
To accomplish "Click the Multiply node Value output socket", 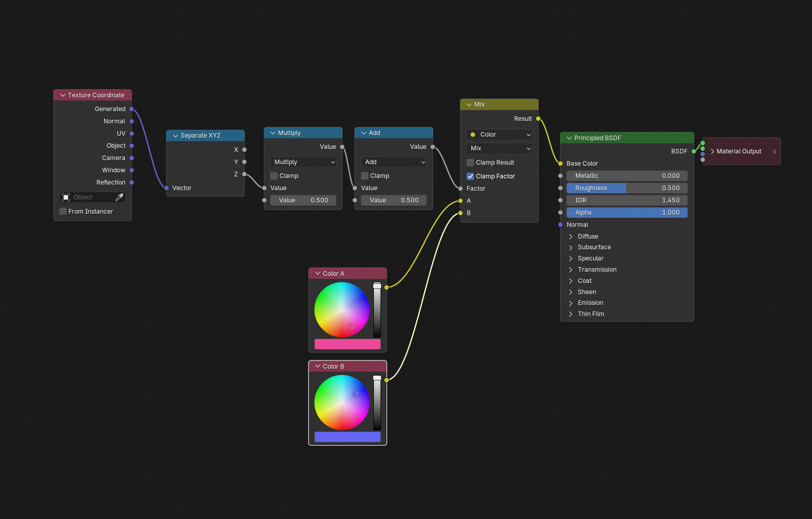I will click(x=342, y=147).
